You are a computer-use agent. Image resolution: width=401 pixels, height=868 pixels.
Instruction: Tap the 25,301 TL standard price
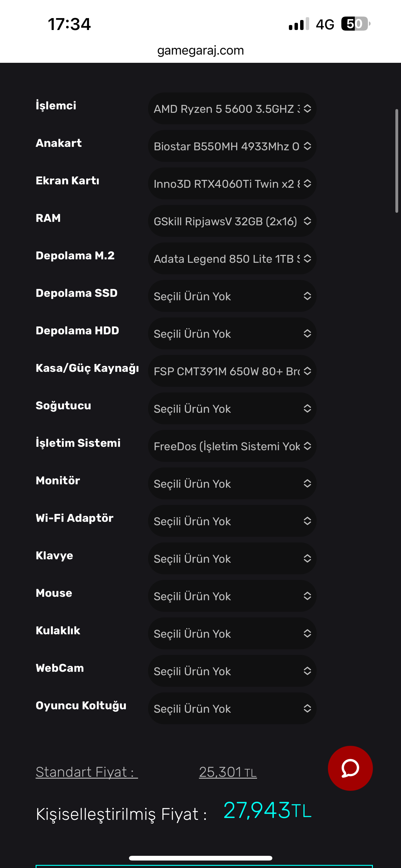tap(228, 772)
